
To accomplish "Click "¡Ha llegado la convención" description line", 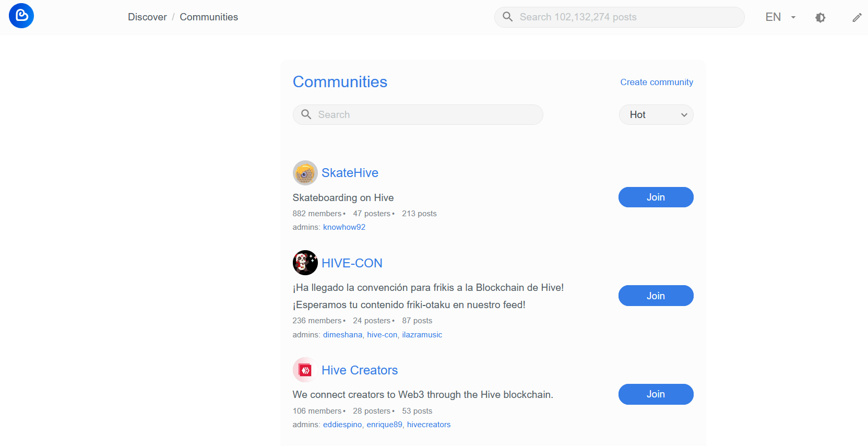I will [428, 288].
